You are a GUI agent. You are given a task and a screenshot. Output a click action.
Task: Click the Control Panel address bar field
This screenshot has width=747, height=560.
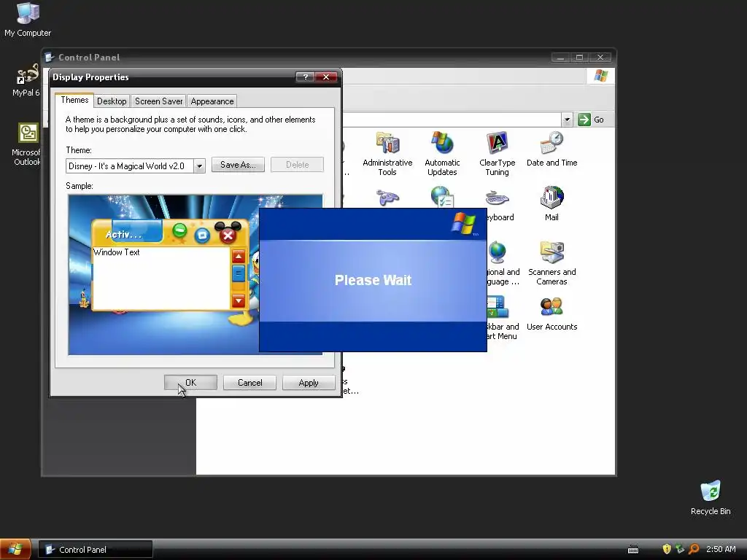pos(452,120)
